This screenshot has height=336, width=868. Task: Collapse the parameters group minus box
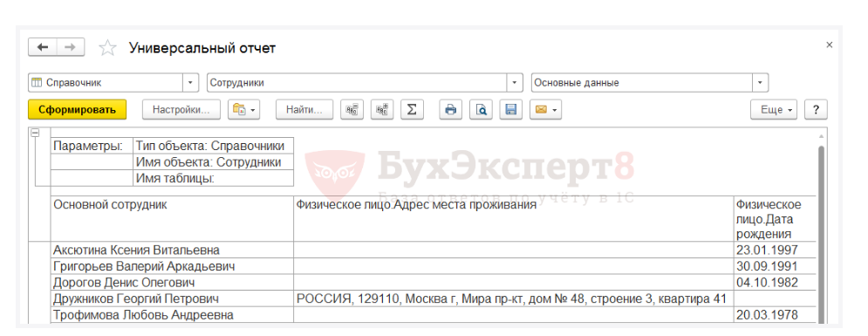pyautogui.click(x=35, y=133)
